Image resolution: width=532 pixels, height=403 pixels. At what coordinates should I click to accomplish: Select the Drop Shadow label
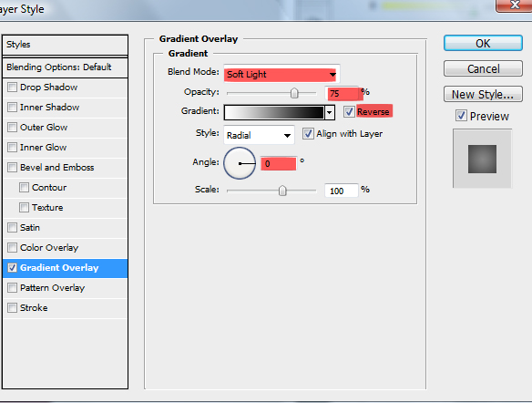point(48,88)
